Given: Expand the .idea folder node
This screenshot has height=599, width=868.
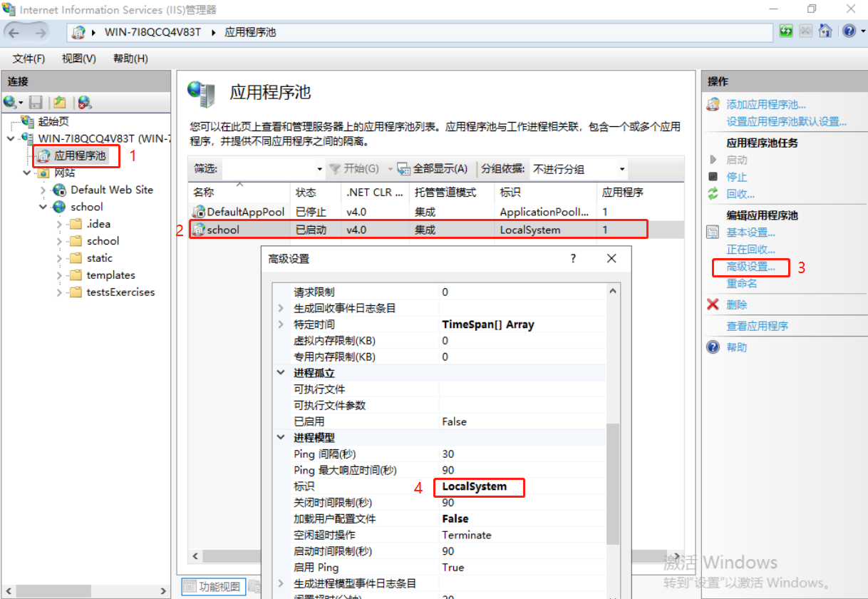Looking at the screenshot, I should pyautogui.click(x=59, y=224).
